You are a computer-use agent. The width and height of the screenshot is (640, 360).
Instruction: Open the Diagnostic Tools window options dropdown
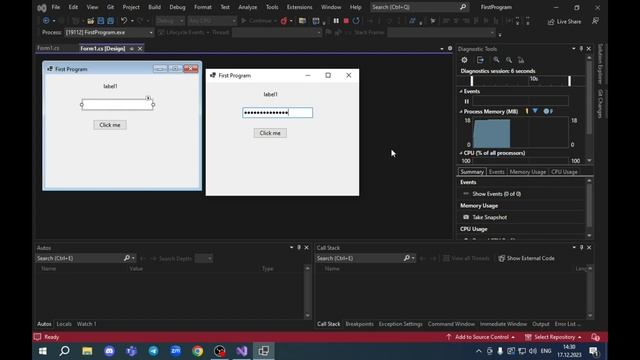[x=573, y=49]
